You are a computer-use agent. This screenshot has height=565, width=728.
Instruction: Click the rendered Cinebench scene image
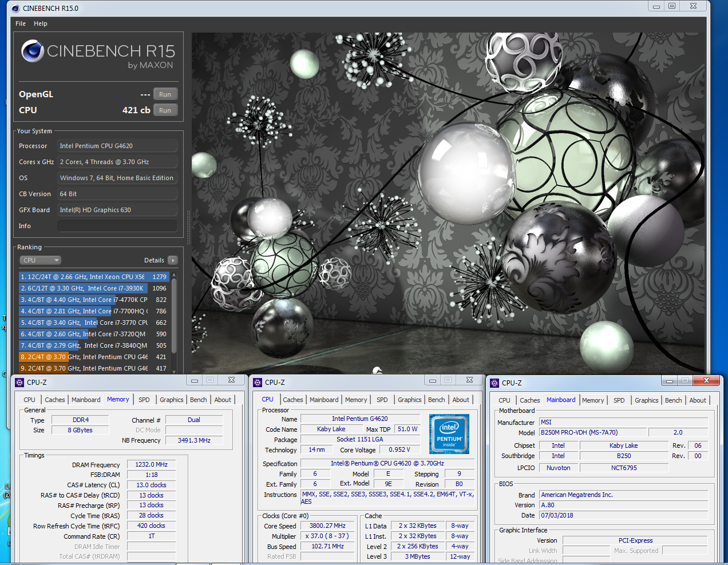click(449, 203)
